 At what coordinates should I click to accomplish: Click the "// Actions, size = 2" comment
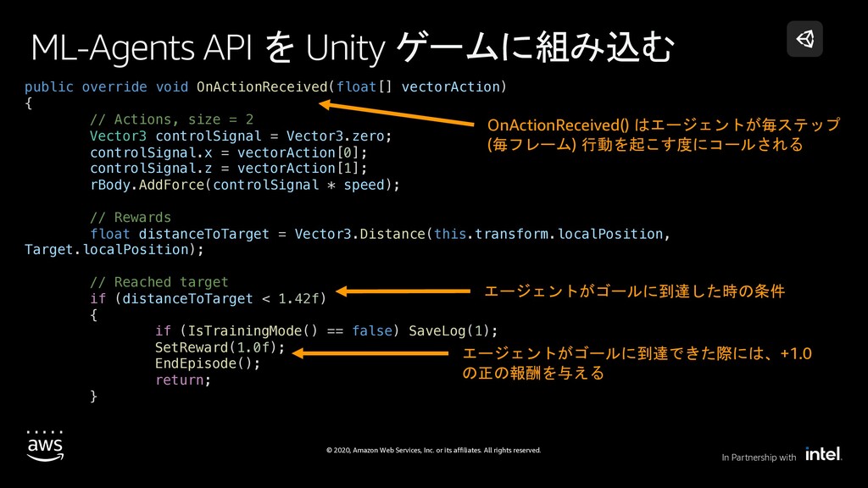pyautogui.click(x=171, y=119)
